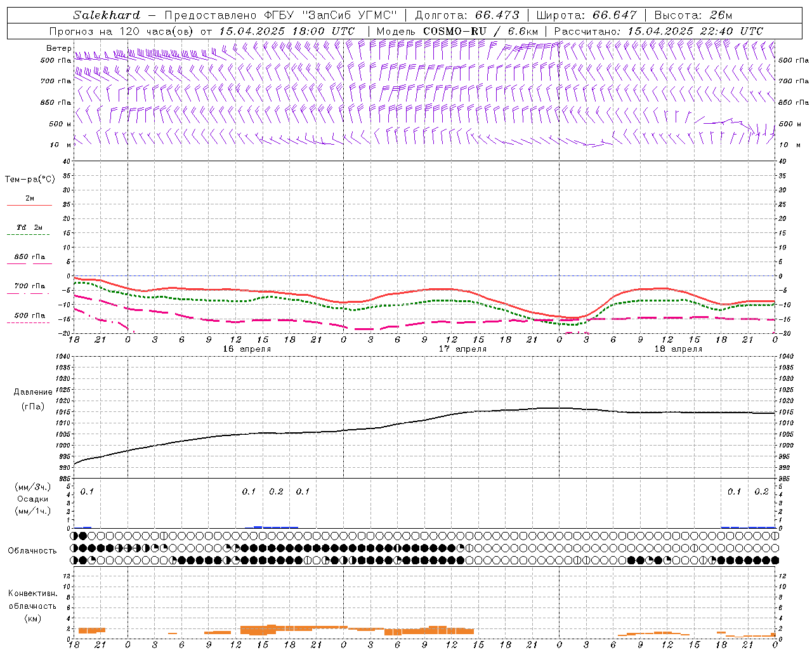Click the 16 апреля date label
The image size is (812, 650).
pos(247,349)
